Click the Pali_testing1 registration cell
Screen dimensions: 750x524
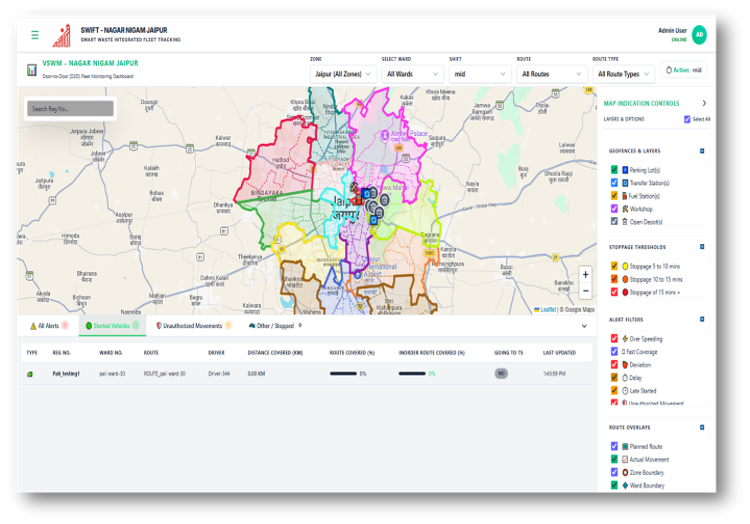pyautogui.click(x=66, y=373)
